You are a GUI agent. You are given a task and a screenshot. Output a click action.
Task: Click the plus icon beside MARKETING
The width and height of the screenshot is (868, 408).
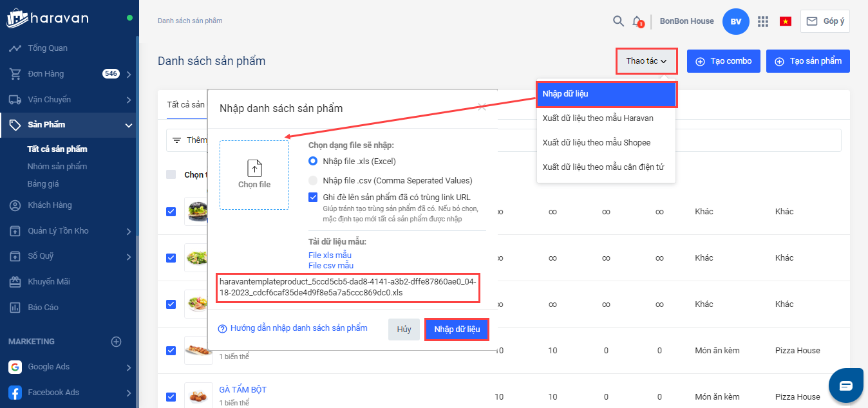tap(117, 342)
